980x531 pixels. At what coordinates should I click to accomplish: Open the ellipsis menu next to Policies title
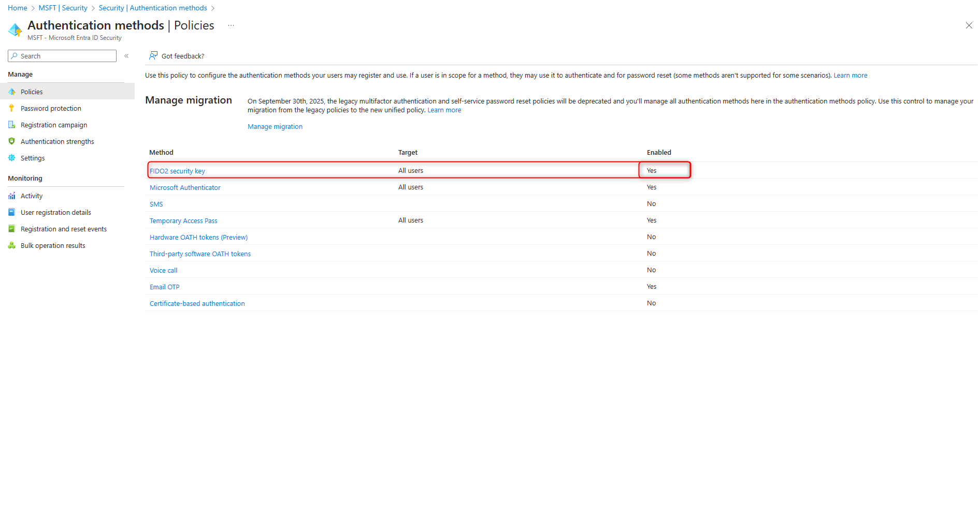pyautogui.click(x=230, y=25)
